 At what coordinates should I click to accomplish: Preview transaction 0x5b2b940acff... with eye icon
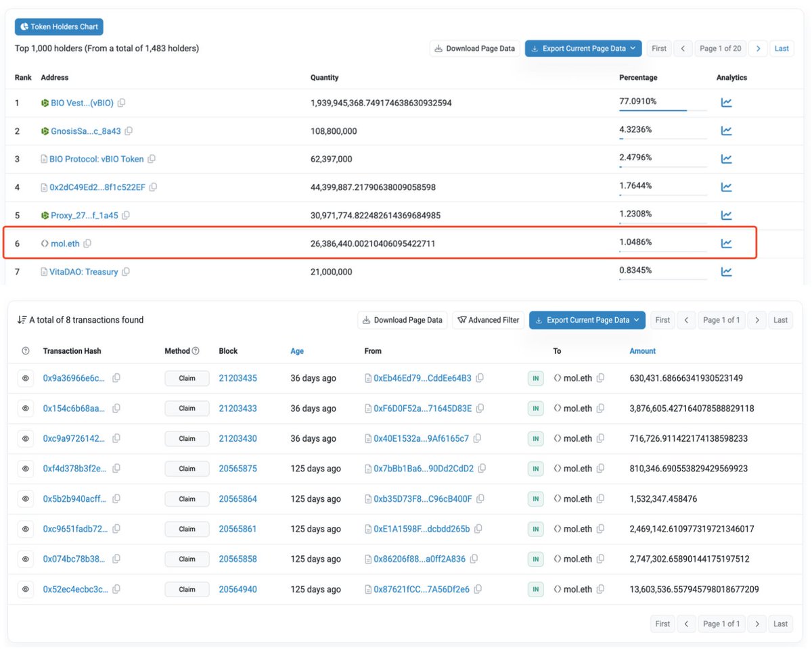26,499
